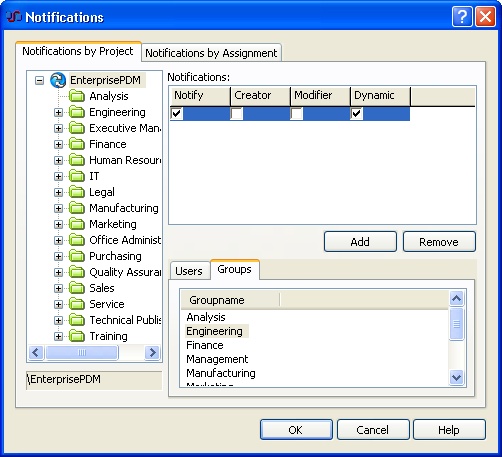Screen dimensions: 502x457
Task: Click the Engineering folder icon in tree
Action: coord(77,112)
